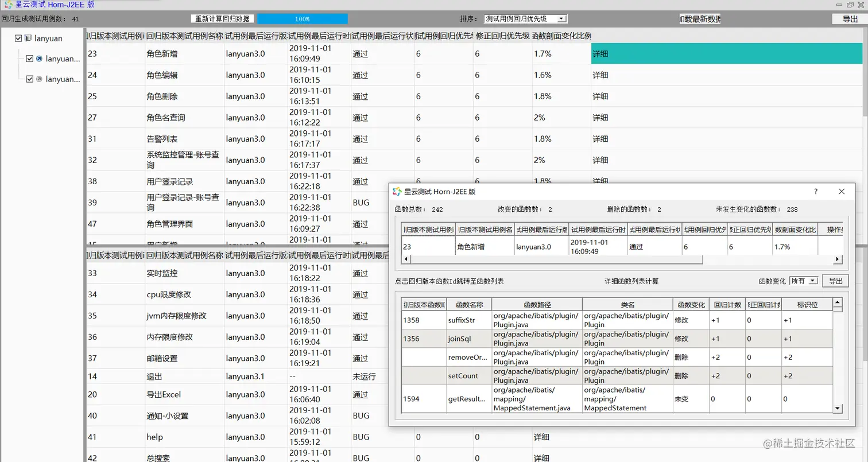This screenshot has width=868, height=462.
Task: Click the project icon beside the lanyuan root node
Action: pos(28,38)
